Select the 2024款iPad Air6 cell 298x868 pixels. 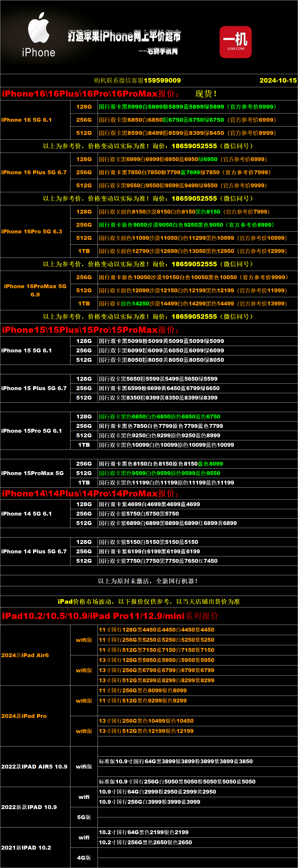[x=35, y=655]
